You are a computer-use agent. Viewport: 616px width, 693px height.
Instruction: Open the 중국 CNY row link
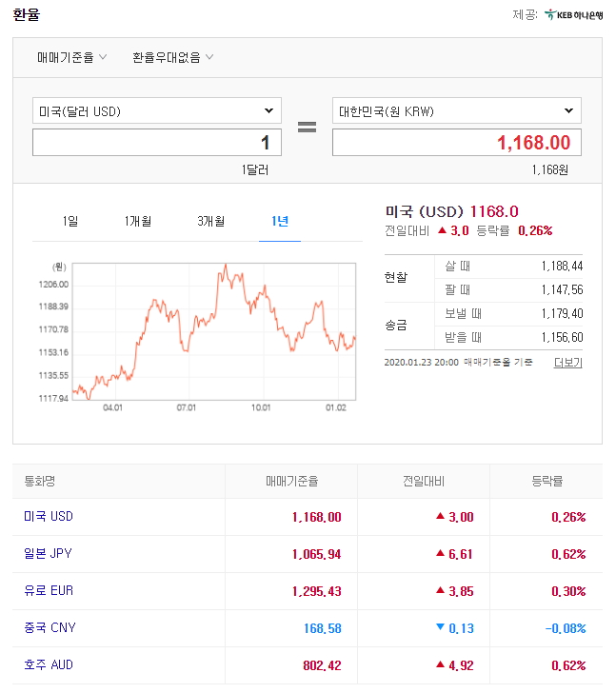[x=50, y=627]
